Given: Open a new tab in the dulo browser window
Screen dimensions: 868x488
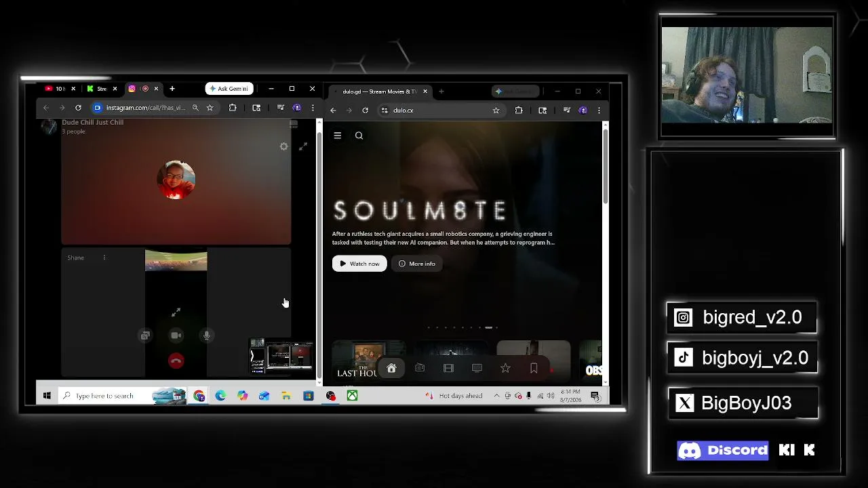Looking at the screenshot, I should [441, 91].
